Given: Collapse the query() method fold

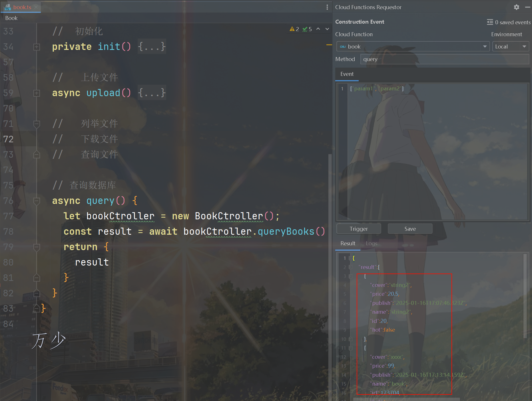Looking at the screenshot, I should pos(37,201).
